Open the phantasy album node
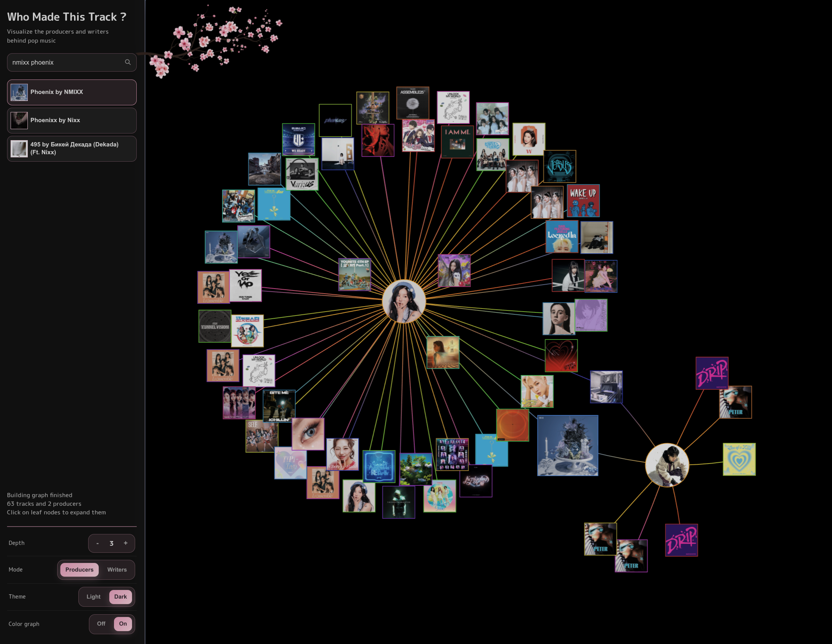Viewport: 832px width, 644px height. pyautogui.click(x=335, y=120)
